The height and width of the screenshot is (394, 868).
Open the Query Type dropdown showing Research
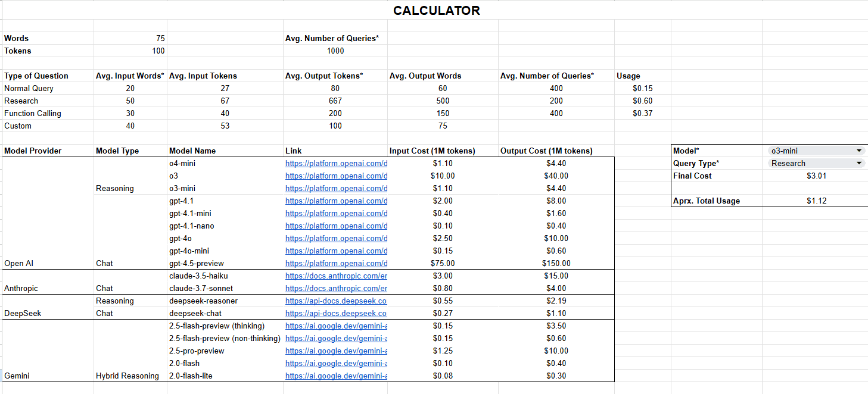click(x=816, y=163)
